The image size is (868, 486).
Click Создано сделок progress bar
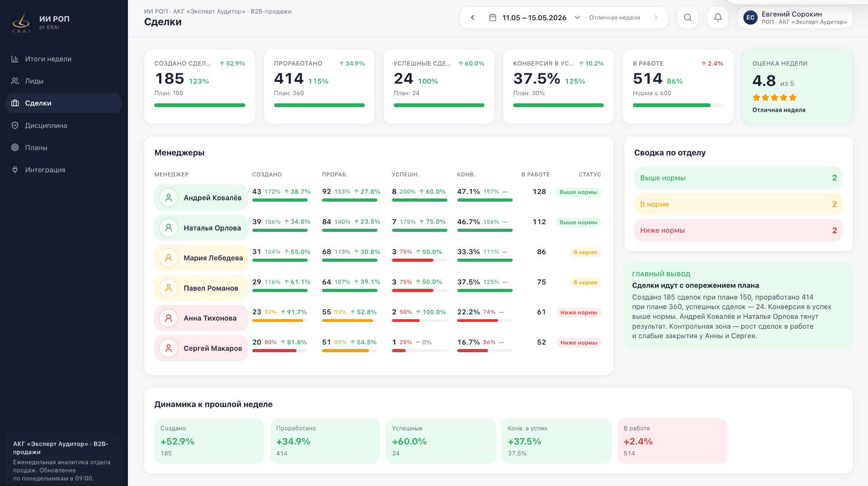pyautogui.click(x=200, y=105)
